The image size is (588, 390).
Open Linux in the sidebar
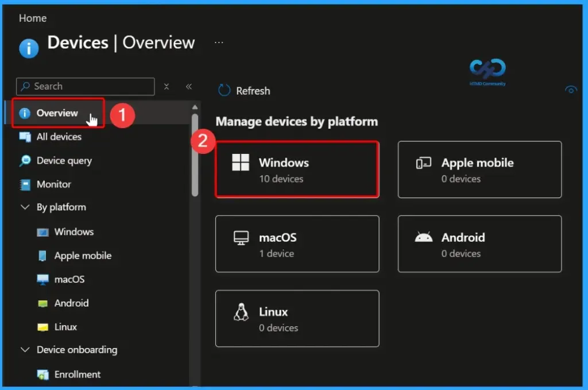click(x=65, y=327)
